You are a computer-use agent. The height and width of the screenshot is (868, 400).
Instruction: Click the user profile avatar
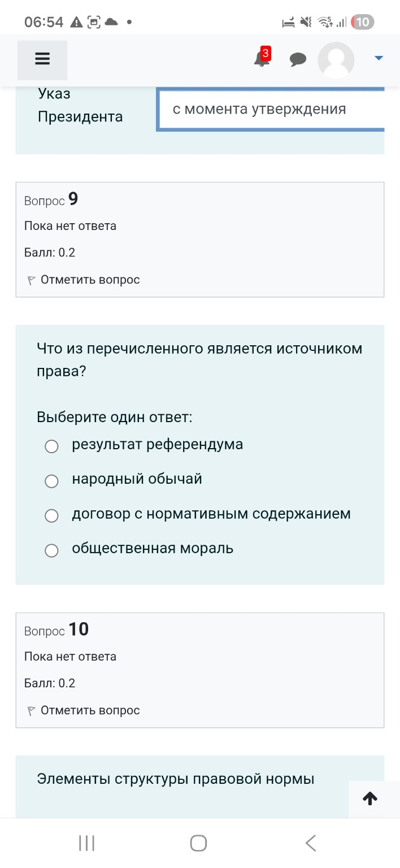[x=336, y=59]
